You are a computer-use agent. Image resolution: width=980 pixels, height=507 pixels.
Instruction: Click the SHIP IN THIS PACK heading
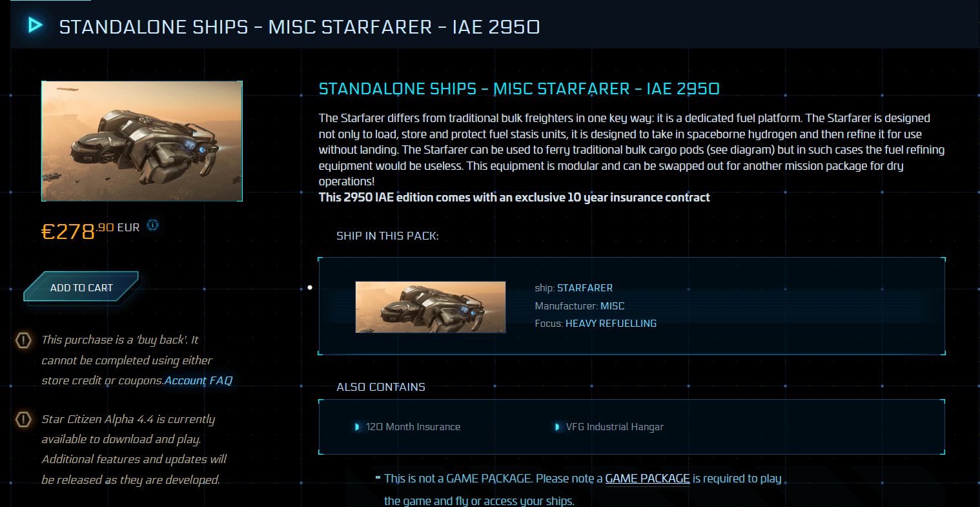[x=387, y=236]
